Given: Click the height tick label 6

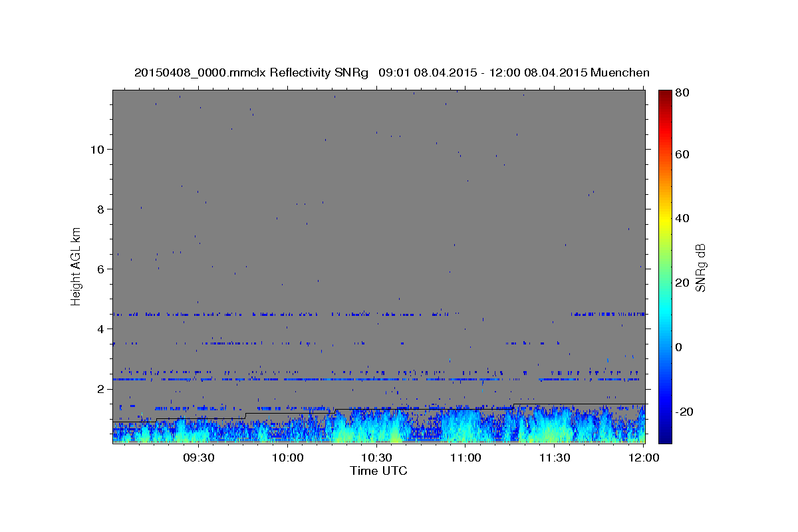Looking at the screenshot, I should coord(100,269).
